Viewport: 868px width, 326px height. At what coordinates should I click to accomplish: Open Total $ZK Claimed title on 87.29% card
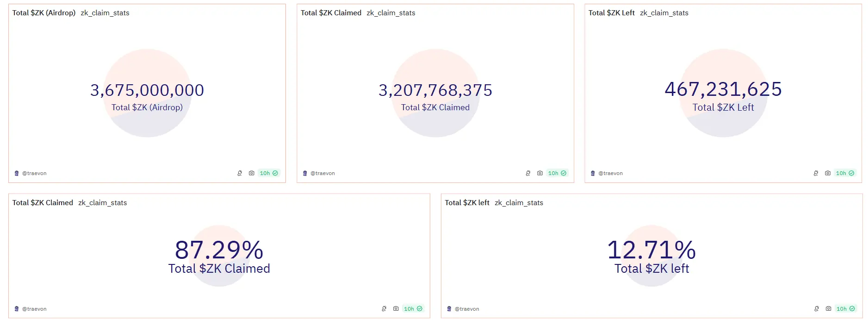(x=43, y=203)
